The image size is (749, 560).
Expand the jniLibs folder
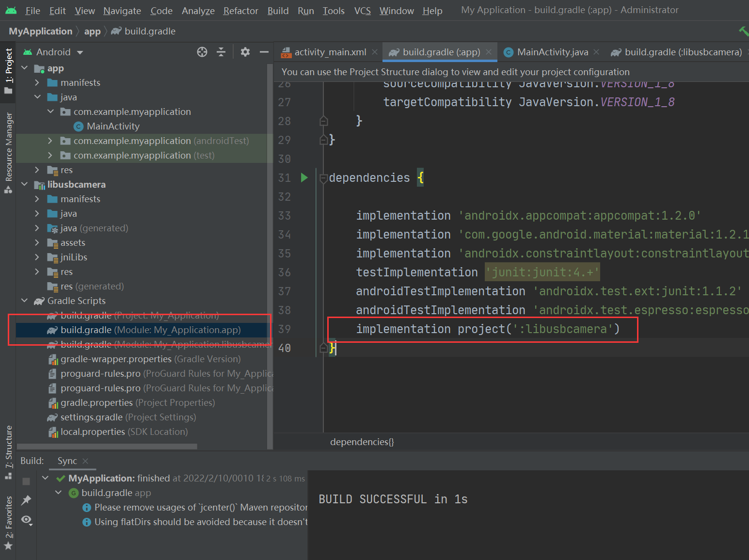pyautogui.click(x=37, y=257)
